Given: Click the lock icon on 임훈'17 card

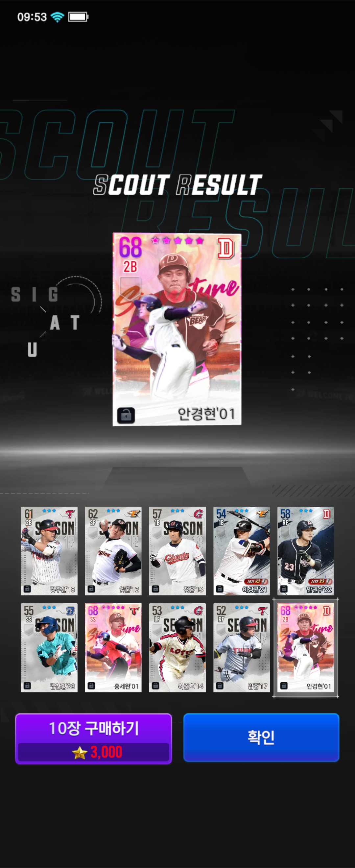Looking at the screenshot, I should (219, 686).
